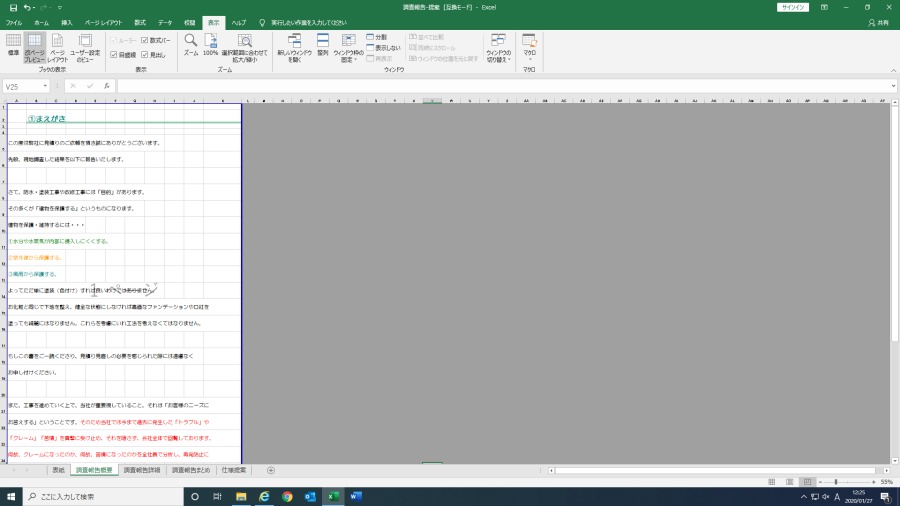Screen dimensions: 900x506
Task: Open 新しいウィンドウを開く new window
Action: point(294,48)
